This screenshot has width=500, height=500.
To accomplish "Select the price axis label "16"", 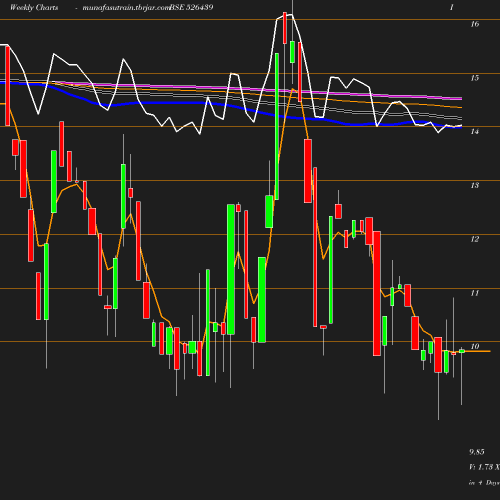I will (x=475, y=24).
